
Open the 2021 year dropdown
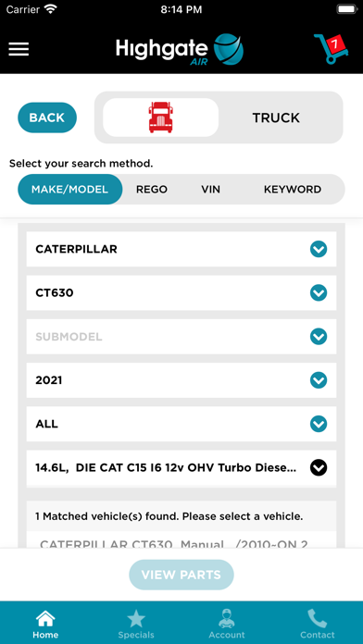181,380
